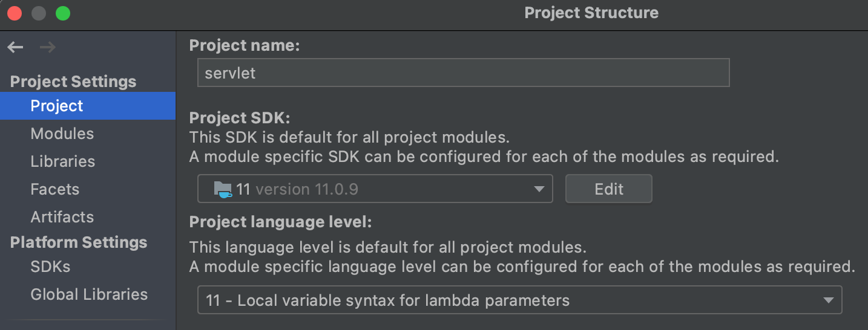The height and width of the screenshot is (330, 868).
Task: Select Project in the settings sidebar
Action: point(57,106)
